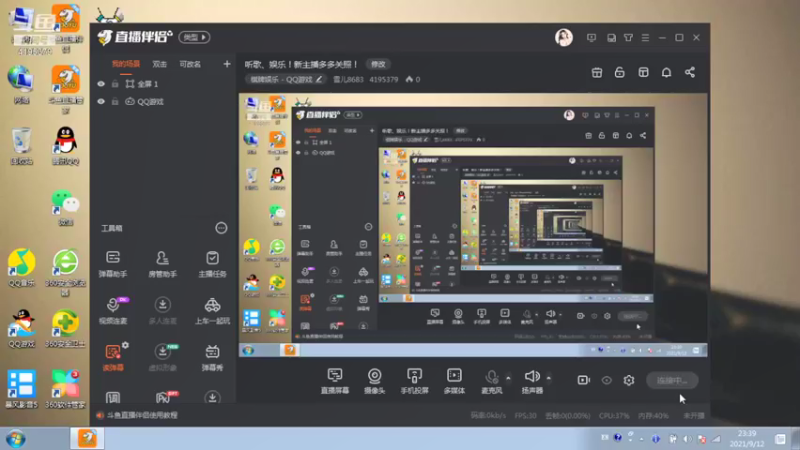Open the 弹幕助手 tool
800x450 pixels.
pos(113,264)
